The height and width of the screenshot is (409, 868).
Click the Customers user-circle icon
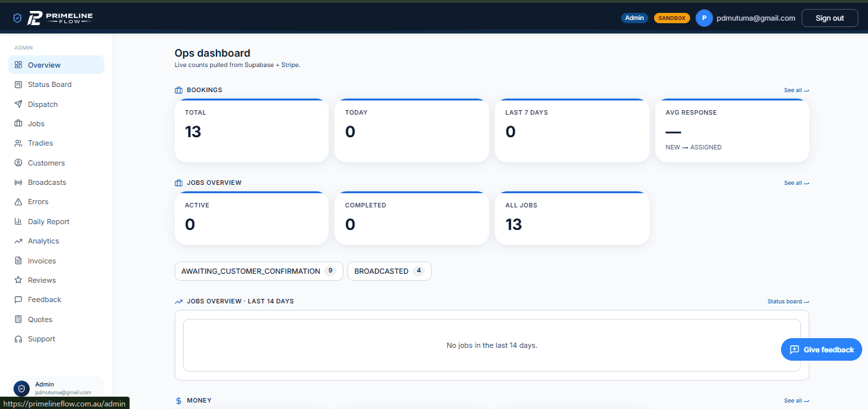tap(18, 163)
